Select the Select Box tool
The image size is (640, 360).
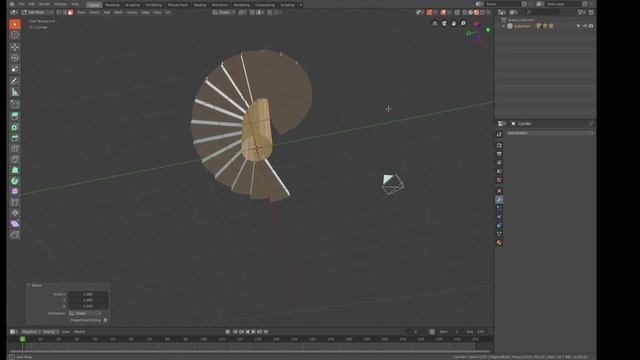(15, 24)
